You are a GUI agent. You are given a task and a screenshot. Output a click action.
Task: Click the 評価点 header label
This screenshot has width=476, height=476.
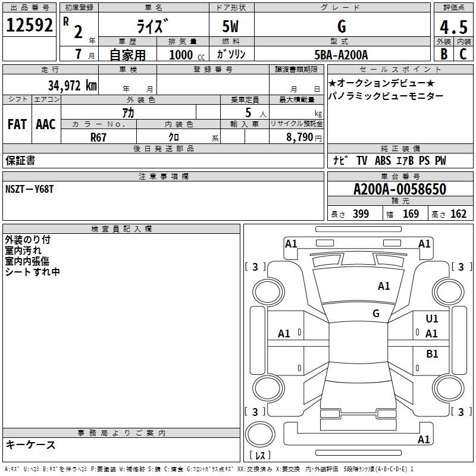(x=453, y=8)
